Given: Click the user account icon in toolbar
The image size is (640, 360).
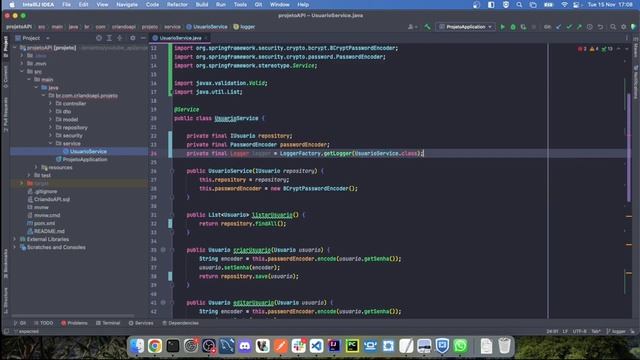Looking at the screenshot, I should pos(412,27).
